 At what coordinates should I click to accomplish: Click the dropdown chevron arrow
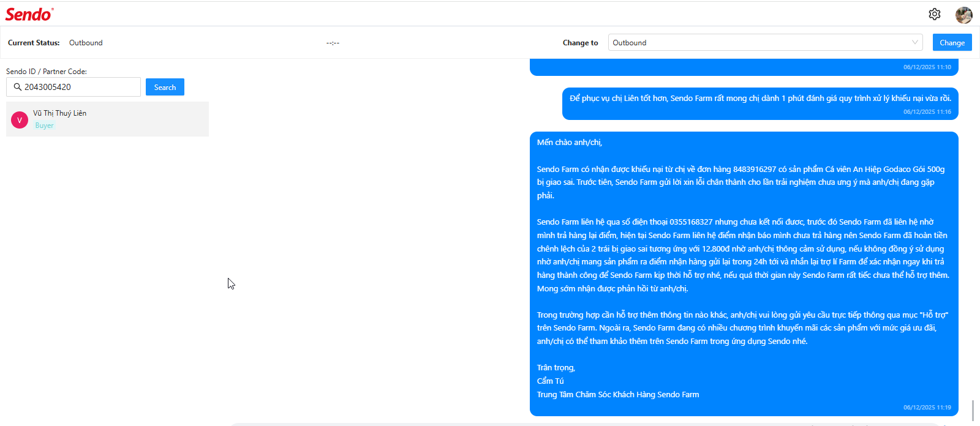[915, 42]
